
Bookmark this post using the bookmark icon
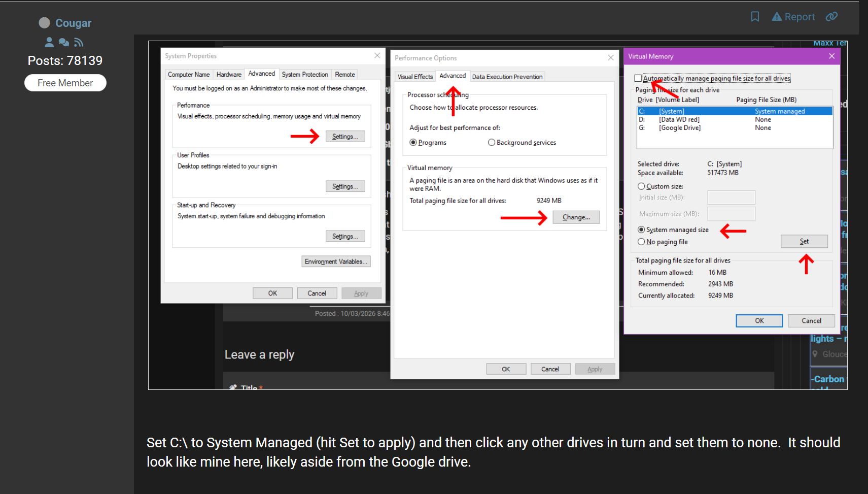coord(755,17)
